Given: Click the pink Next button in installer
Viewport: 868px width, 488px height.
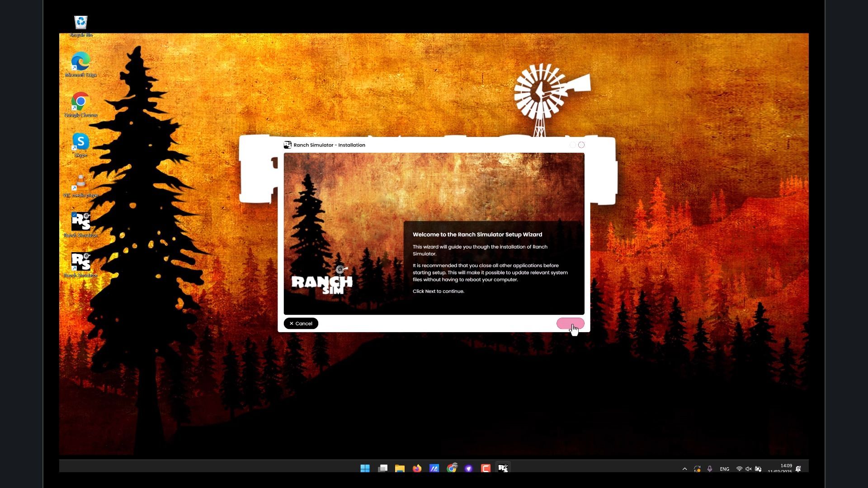Looking at the screenshot, I should pyautogui.click(x=570, y=324).
